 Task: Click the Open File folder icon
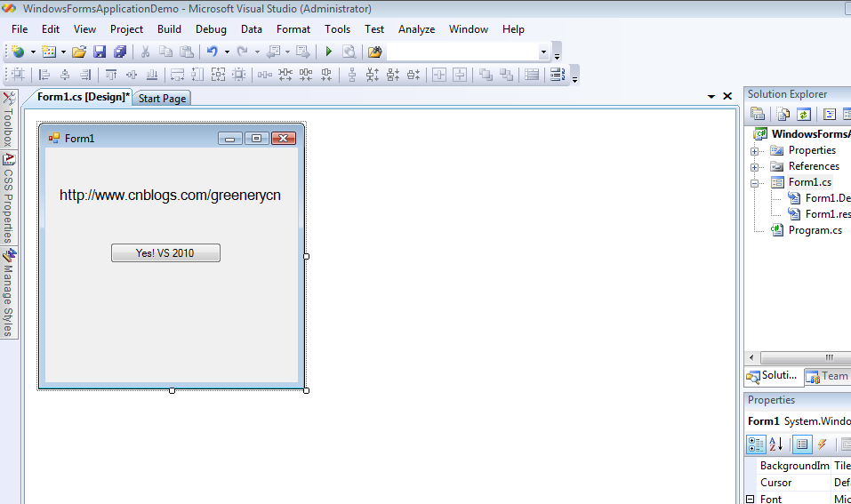click(x=79, y=52)
